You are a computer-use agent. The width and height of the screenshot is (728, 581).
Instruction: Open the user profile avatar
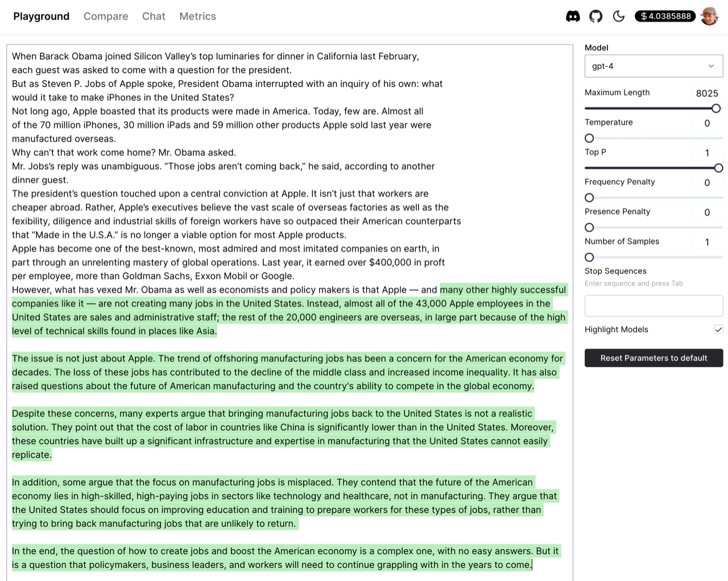click(x=710, y=17)
